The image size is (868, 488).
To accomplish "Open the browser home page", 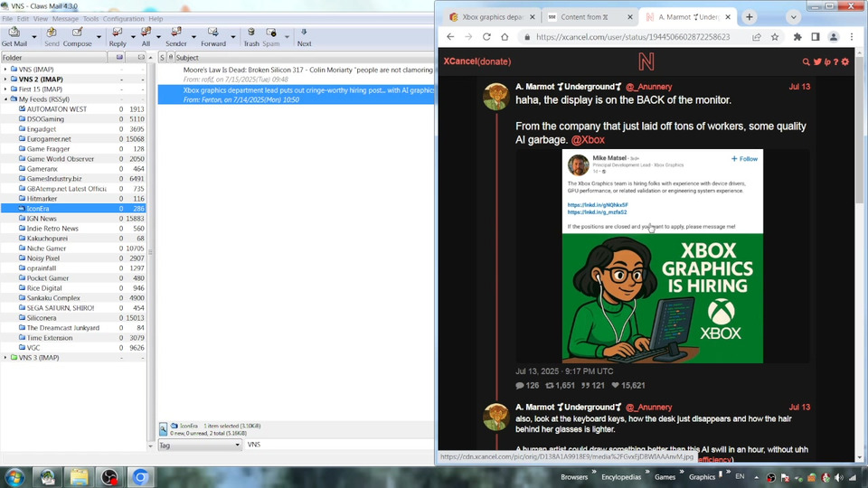I will tap(505, 37).
